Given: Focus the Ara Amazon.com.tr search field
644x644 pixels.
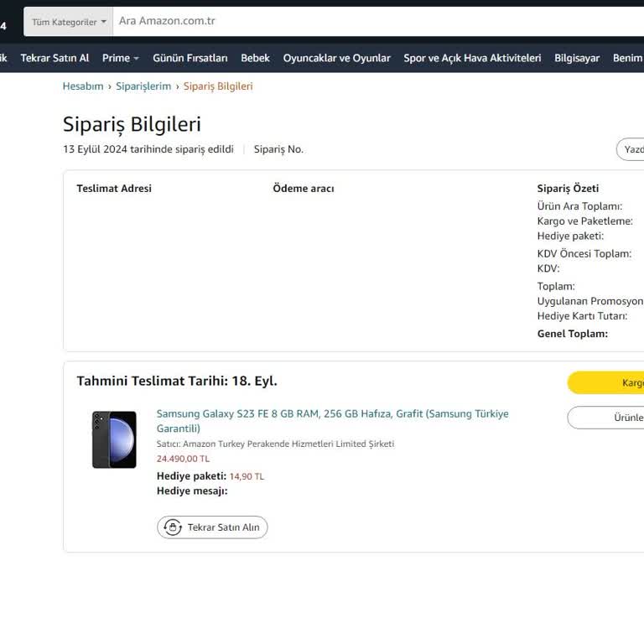Looking at the screenshot, I should pyautogui.click(x=378, y=21).
